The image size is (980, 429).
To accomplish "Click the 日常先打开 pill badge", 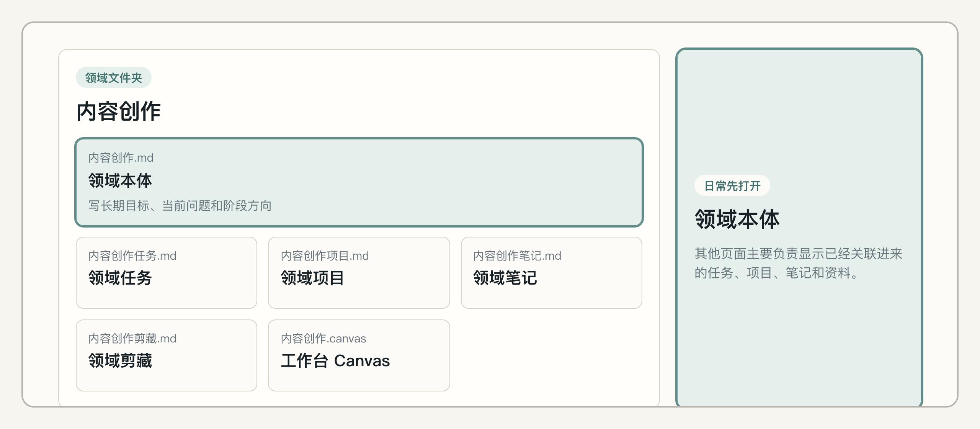I will click(732, 186).
